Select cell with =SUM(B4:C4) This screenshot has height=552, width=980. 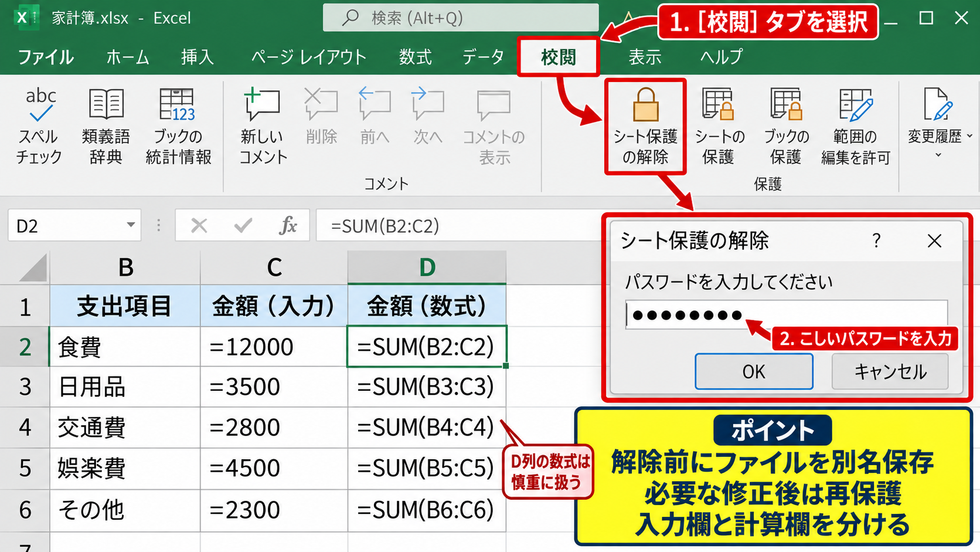pos(427,428)
